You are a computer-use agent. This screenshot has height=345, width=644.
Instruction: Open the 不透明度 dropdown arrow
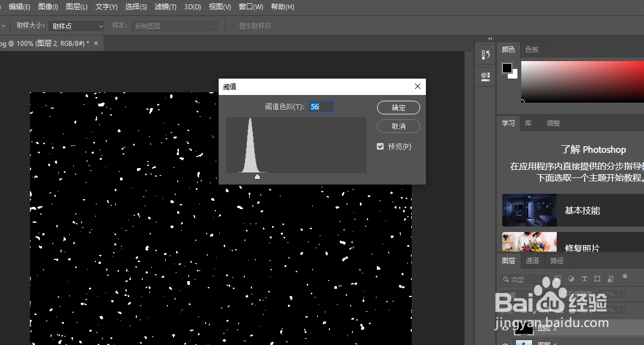click(x=623, y=294)
